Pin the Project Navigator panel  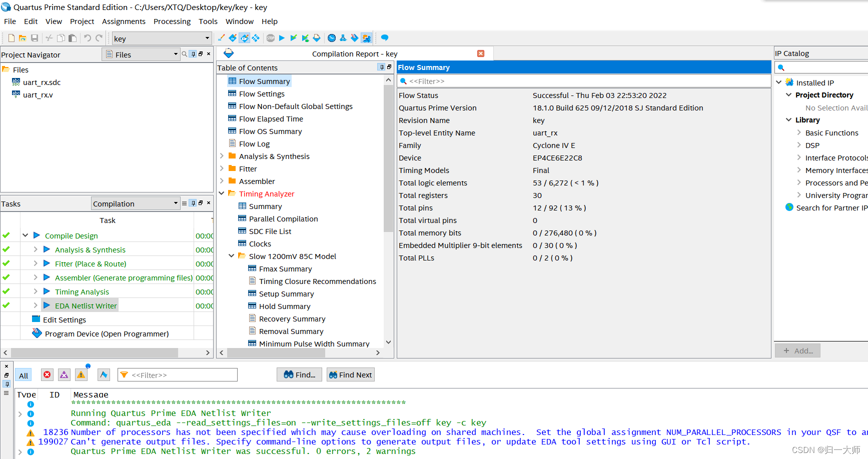coord(193,54)
